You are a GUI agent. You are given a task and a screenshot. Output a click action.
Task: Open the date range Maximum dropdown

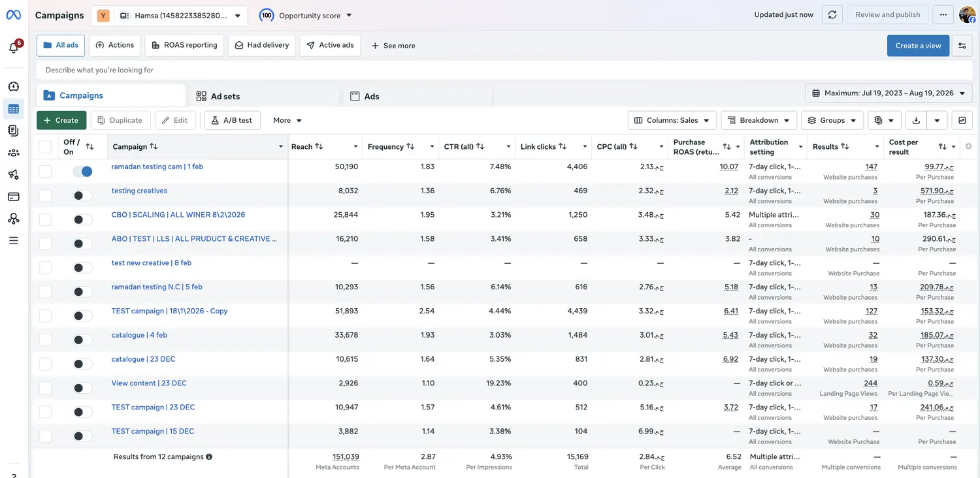tap(889, 93)
